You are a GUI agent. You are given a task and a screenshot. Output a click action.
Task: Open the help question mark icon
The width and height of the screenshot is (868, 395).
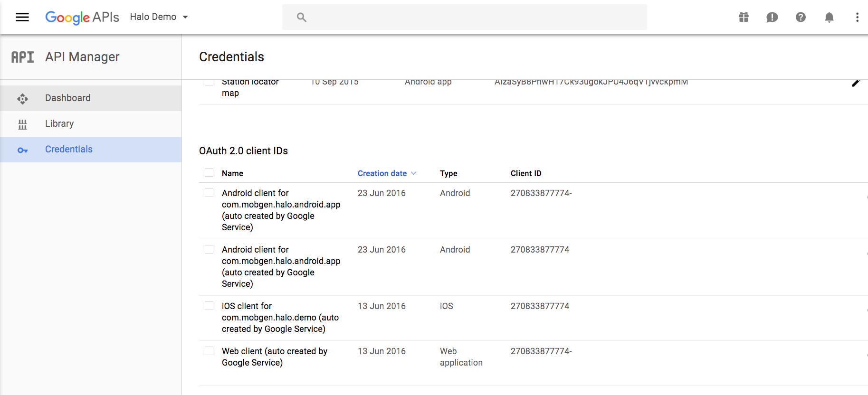pyautogui.click(x=801, y=17)
